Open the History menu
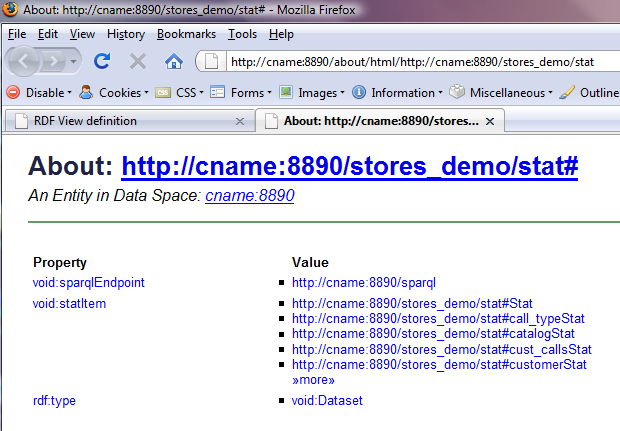 (x=126, y=34)
